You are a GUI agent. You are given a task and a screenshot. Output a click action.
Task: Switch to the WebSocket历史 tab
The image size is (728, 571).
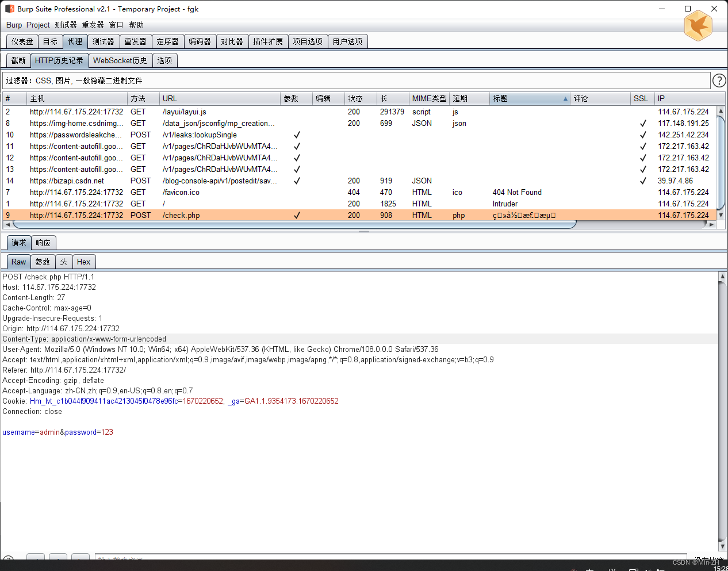[120, 60]
